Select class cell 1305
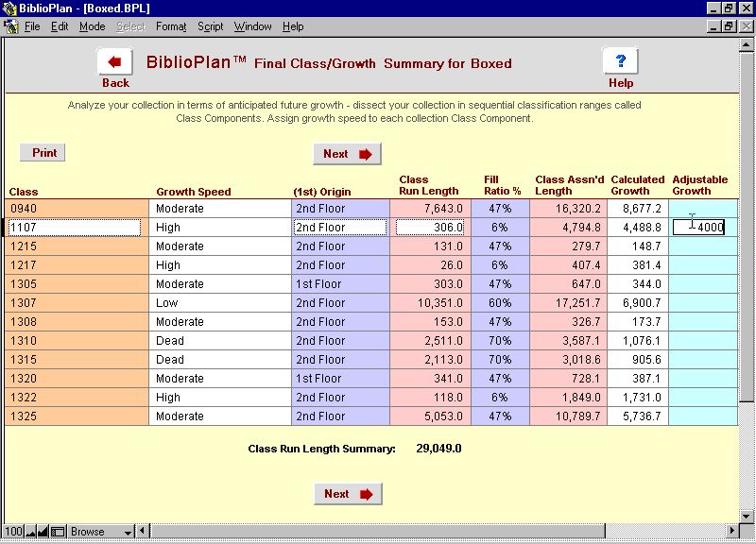The width and height of the screenshot is (756, 544). tap(77, 284)
